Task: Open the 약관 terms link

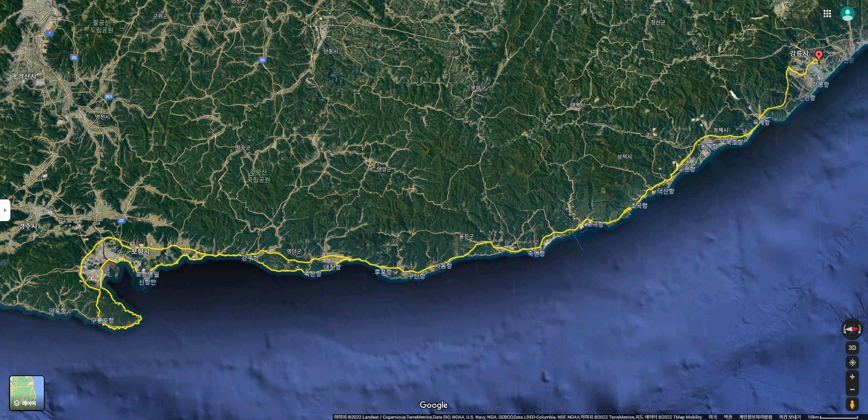Action: coord(728,417)
